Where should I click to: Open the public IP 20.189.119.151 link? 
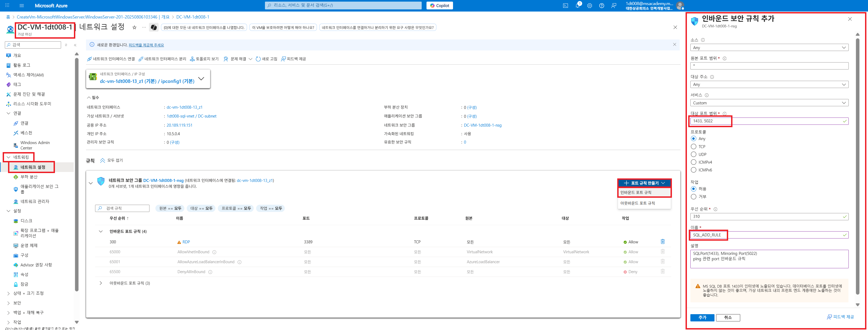tap(179, 125)
